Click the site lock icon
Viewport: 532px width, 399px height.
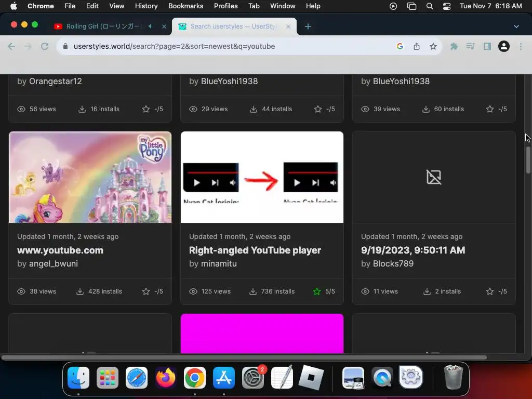point(66,46)
